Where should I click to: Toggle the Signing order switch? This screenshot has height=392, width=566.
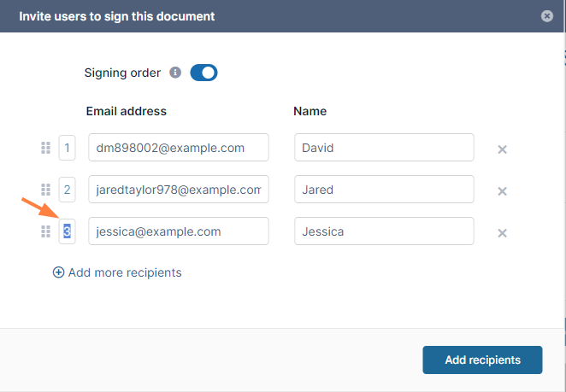point(203,73)
